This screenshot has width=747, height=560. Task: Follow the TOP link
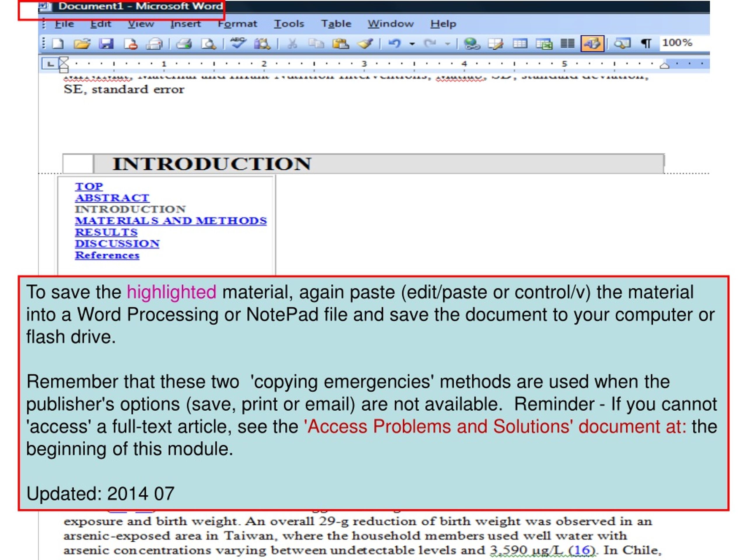[89, 186]
